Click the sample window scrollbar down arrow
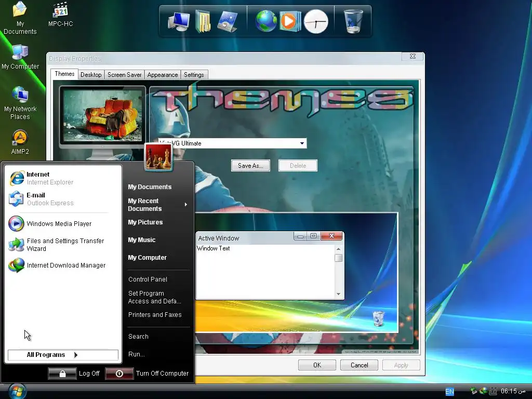This screenshot has width=532, height=399. coord(338,294)
